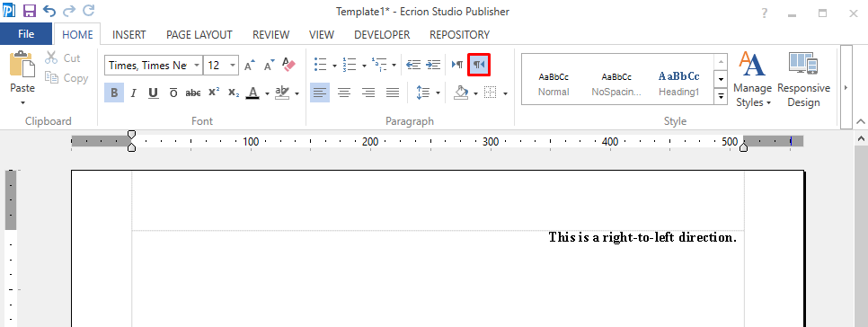Increase paragraph indent

(433, 65)
